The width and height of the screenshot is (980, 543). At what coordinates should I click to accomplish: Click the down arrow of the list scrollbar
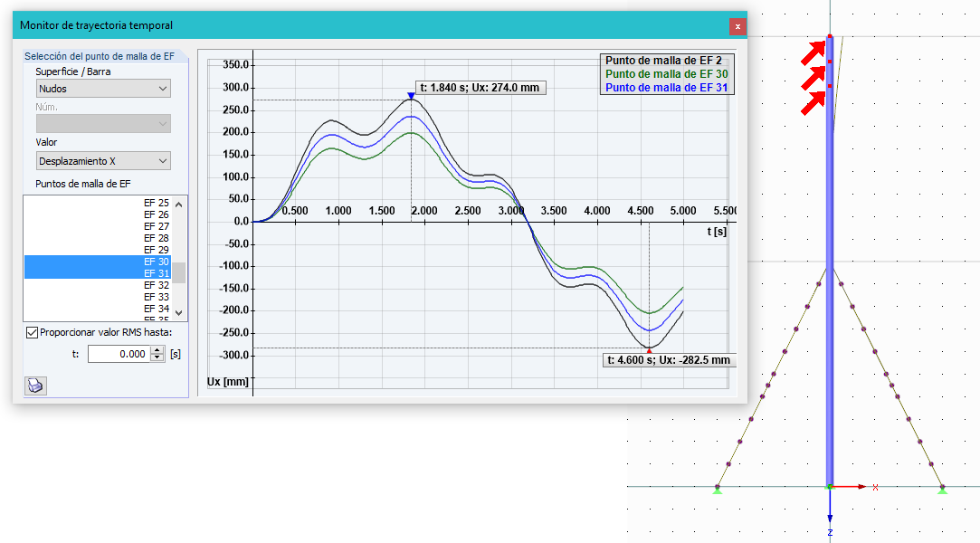tap(180, 314)
